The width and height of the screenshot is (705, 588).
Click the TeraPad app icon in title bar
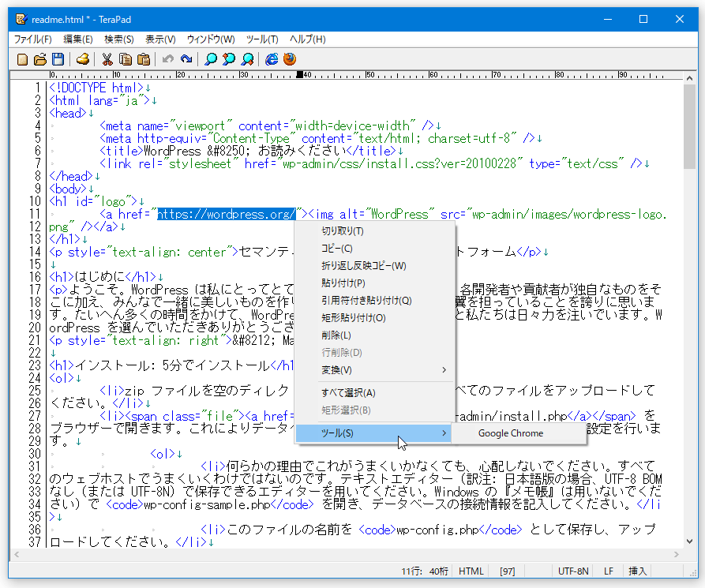click(21, 19)
